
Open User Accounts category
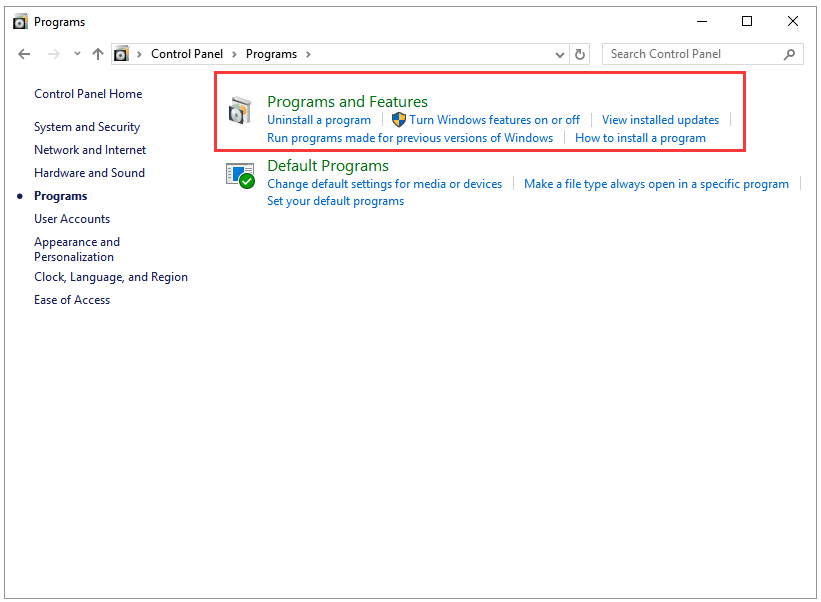coord(72,219)
